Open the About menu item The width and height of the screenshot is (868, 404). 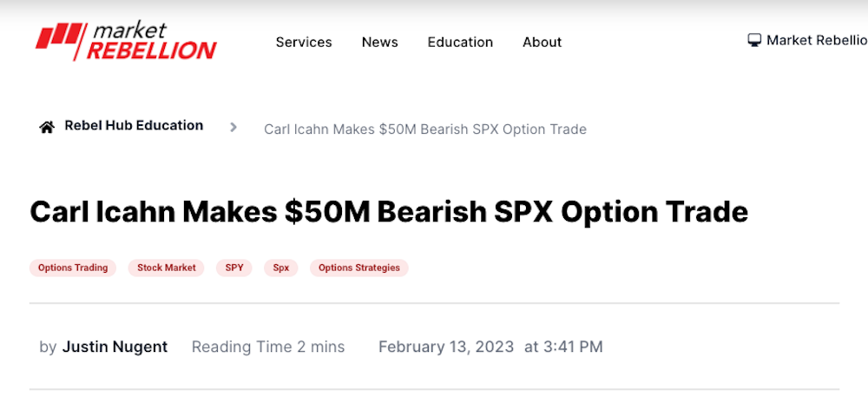point(542,42)
